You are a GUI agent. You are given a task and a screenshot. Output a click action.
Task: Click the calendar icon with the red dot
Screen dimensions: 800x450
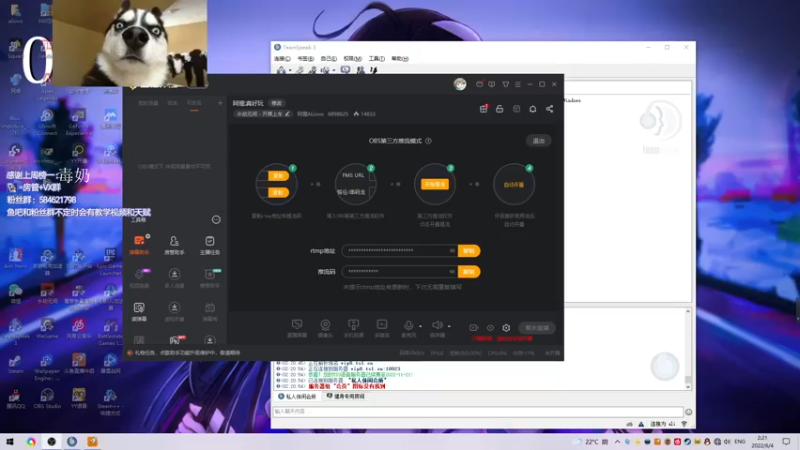click(484, 109)
